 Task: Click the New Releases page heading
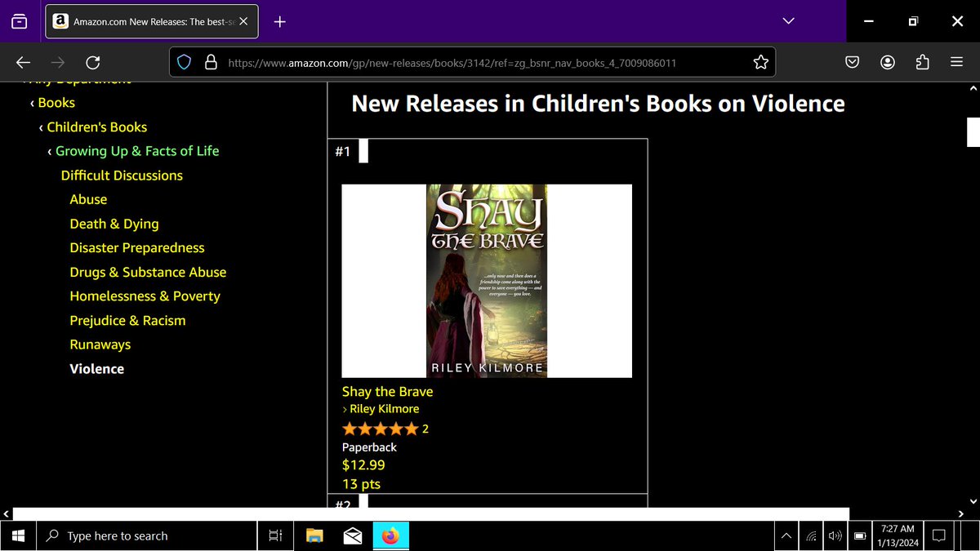pos(598,104)
